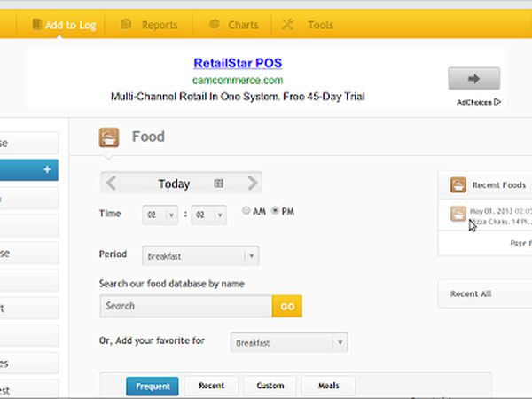Click the recent food entry icon

[x=458, y=214]
